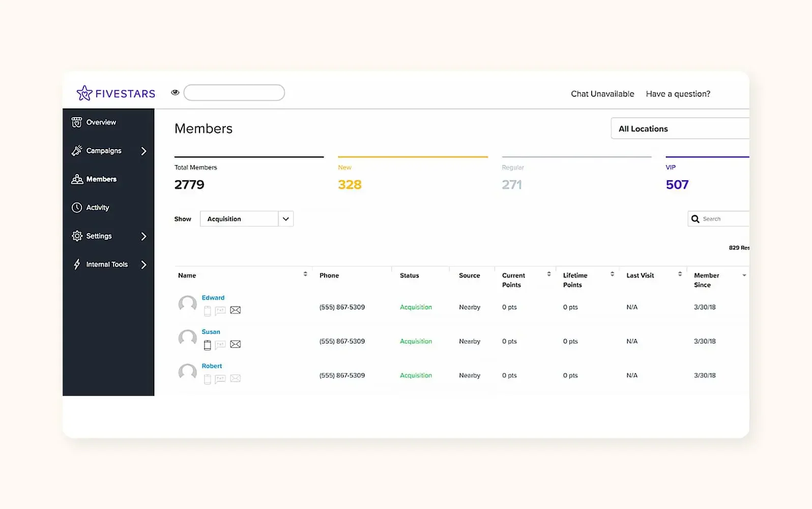Sort by Last Visit column arrows
812x509 pixels.
pos(680,274)
